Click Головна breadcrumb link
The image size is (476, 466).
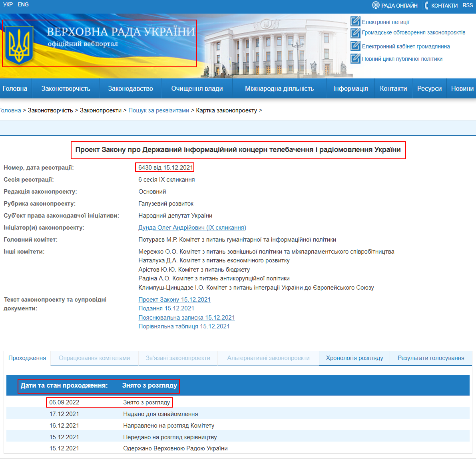(10, 110)
